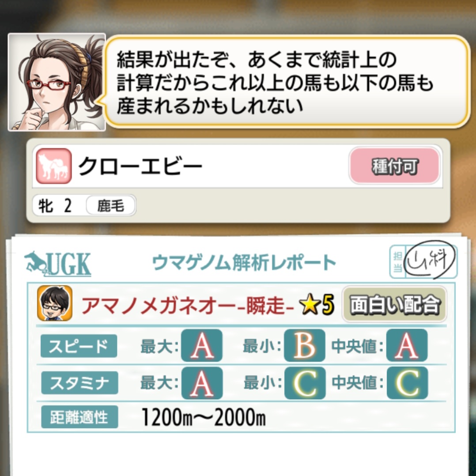Tap the pink mare-and-foal icon
The image size is (476, 476).
click(x=54, y=166)
